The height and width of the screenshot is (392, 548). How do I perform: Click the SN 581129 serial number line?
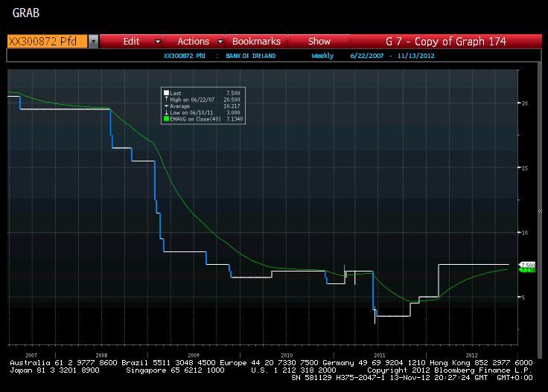coord(412,378)
